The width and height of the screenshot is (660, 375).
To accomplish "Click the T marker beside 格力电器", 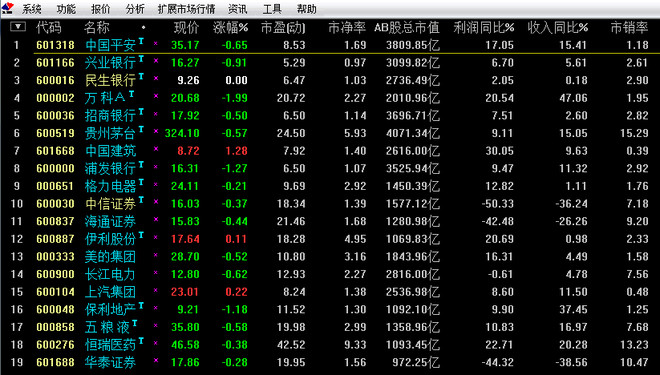I will pyautogui.click(x=141, y=182).
